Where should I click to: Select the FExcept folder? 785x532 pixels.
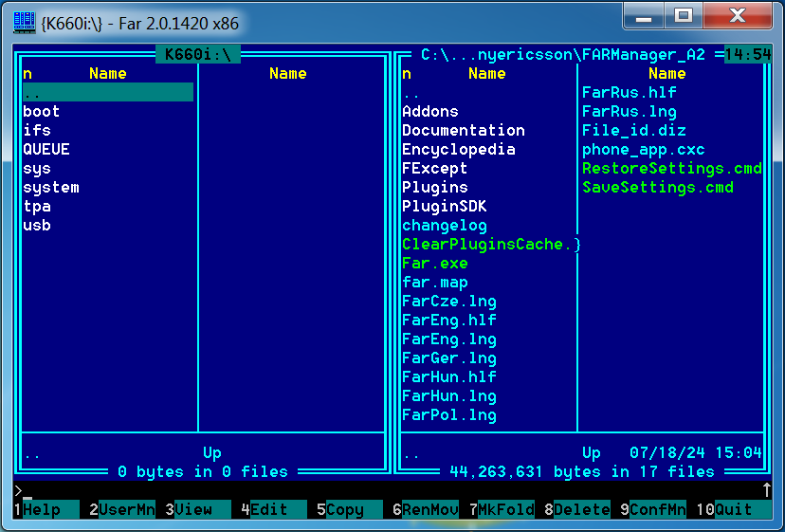pos(435,168)
